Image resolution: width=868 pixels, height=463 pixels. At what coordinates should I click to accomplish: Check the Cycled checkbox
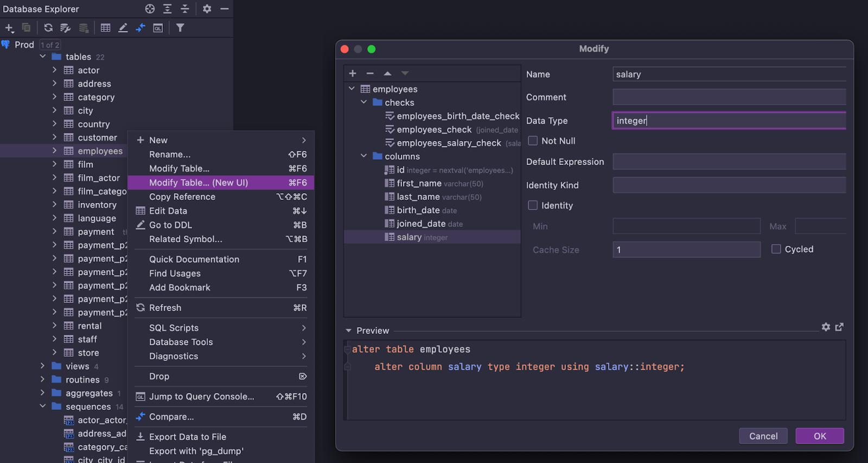776,249
